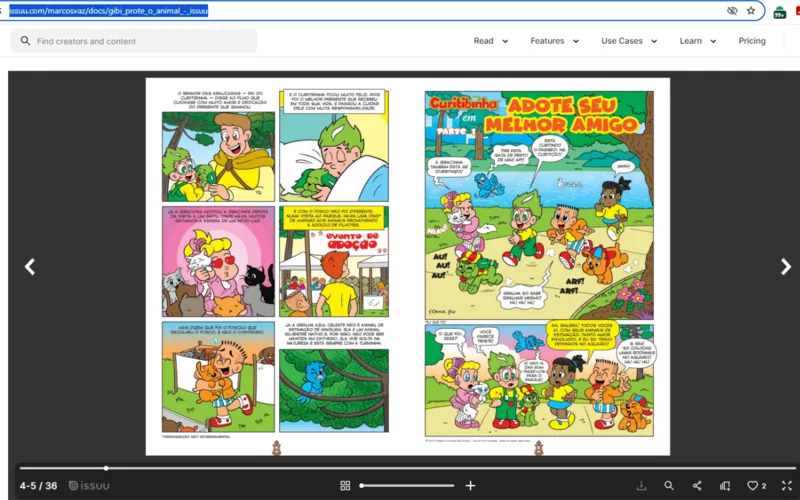Click the green extension icon with 99+ badge

(780, 12)
